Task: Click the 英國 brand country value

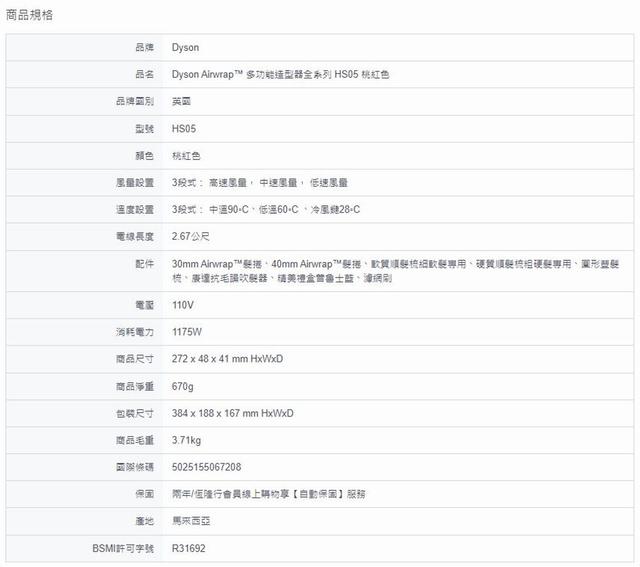Action: click(182, 101)
